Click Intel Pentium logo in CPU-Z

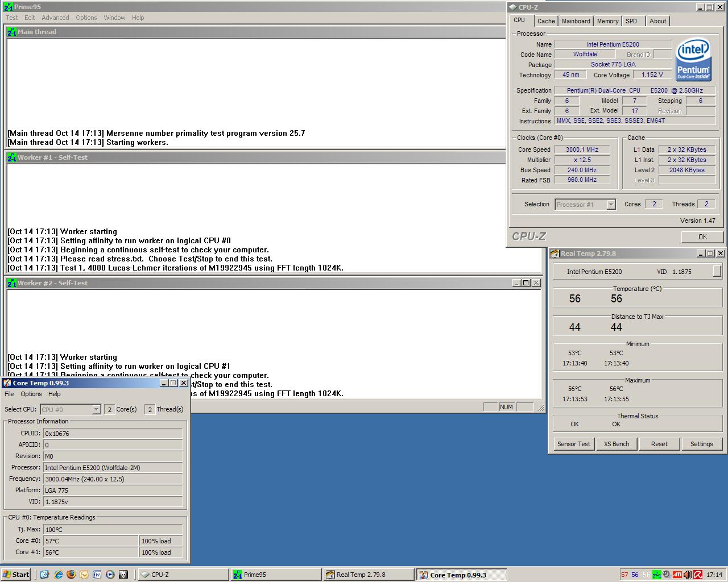[693, 60]
